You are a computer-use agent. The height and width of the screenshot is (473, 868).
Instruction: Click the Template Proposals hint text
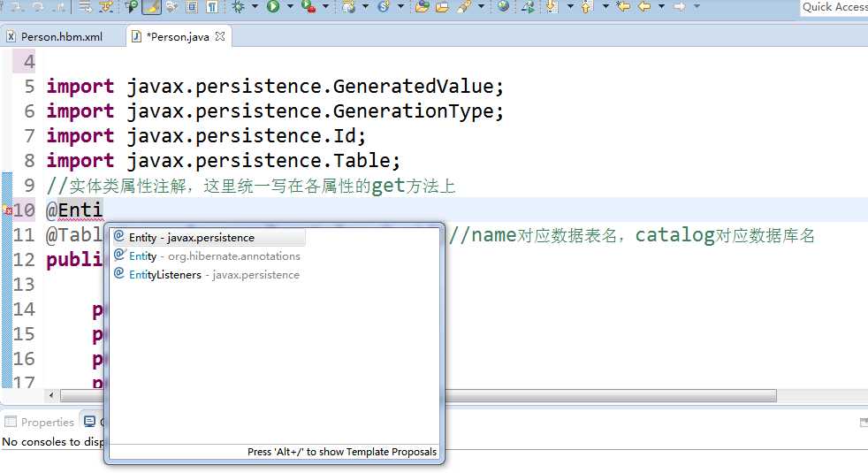[x=341, y=452]
